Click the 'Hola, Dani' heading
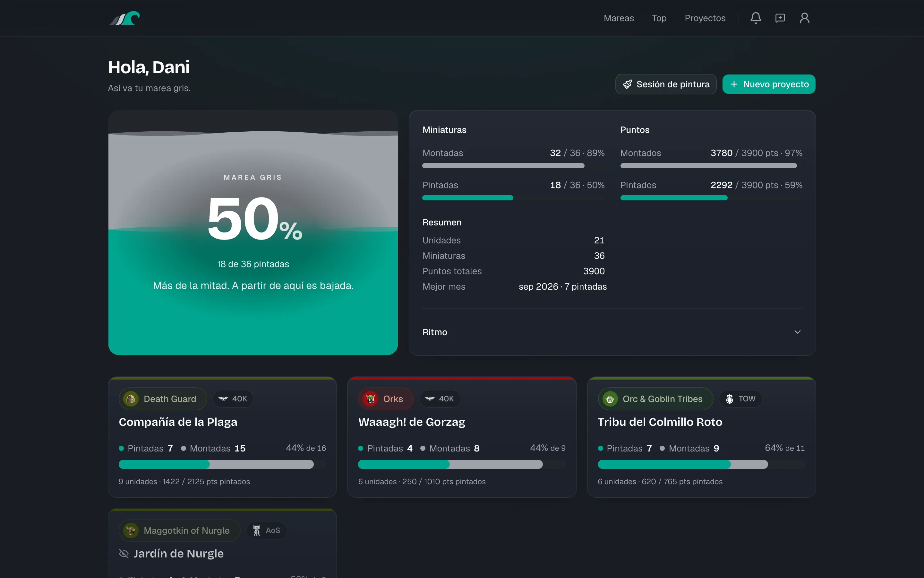 pos(149,67)
